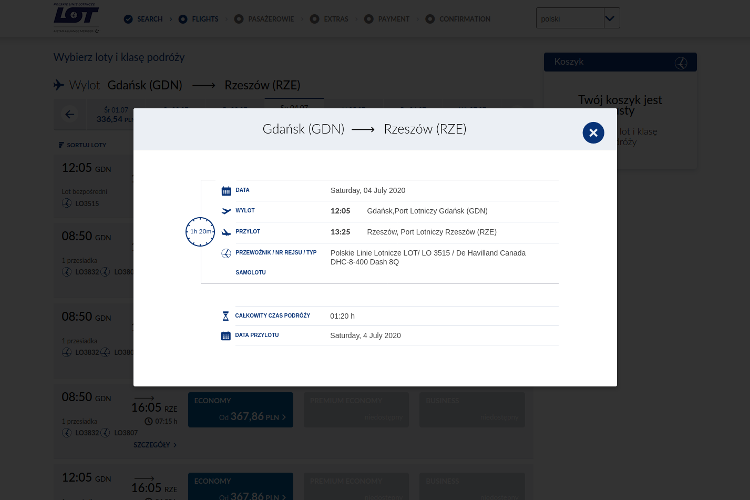Select the śr 01.07 date tab
750x500 pixels.
(115, 114)
